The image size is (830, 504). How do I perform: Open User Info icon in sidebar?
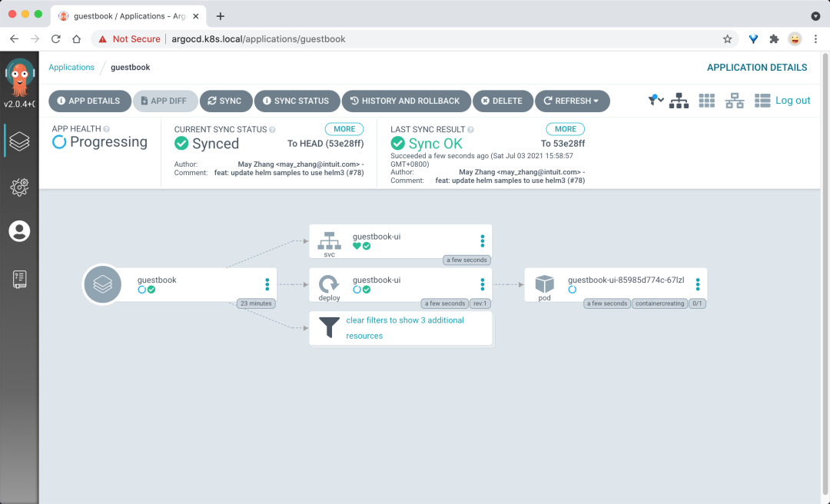click(19, 231)
